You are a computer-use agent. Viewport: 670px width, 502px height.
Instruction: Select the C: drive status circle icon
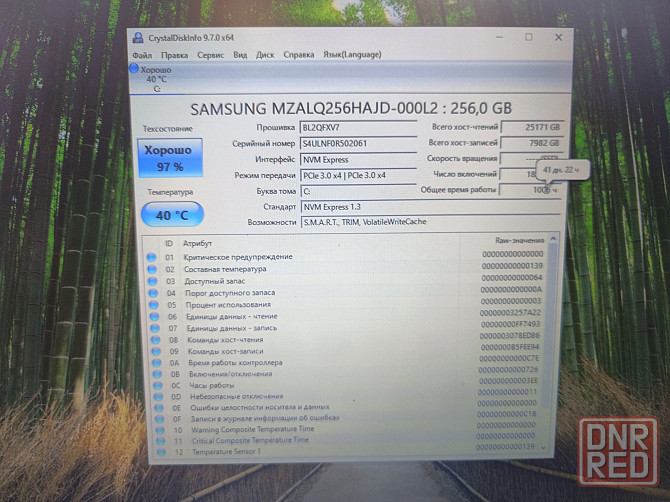[x=134, y=68]
